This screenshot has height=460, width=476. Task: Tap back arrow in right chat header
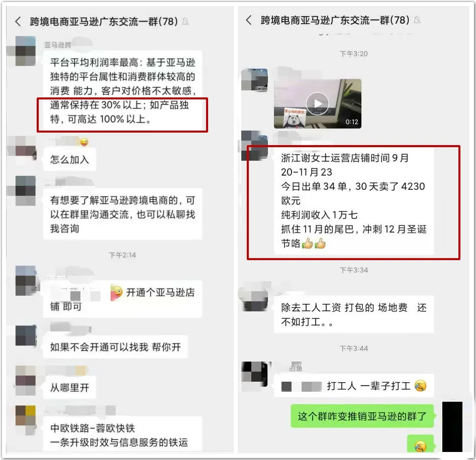coord(249,20)
